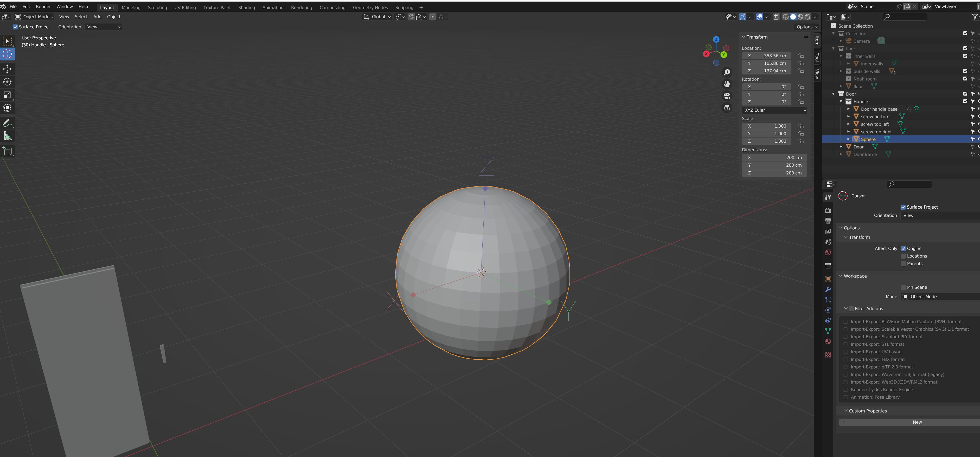Click the Dimensions Z value field
This screenshot has width=980, height=457.
point(774,173)
